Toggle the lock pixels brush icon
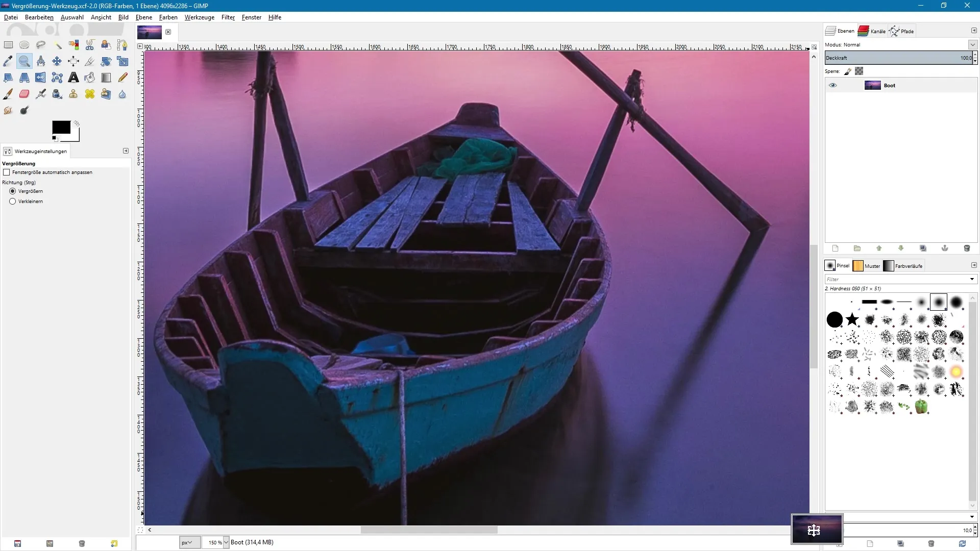Viewport: 980px width, 551px height. click(x=848, y=71)
